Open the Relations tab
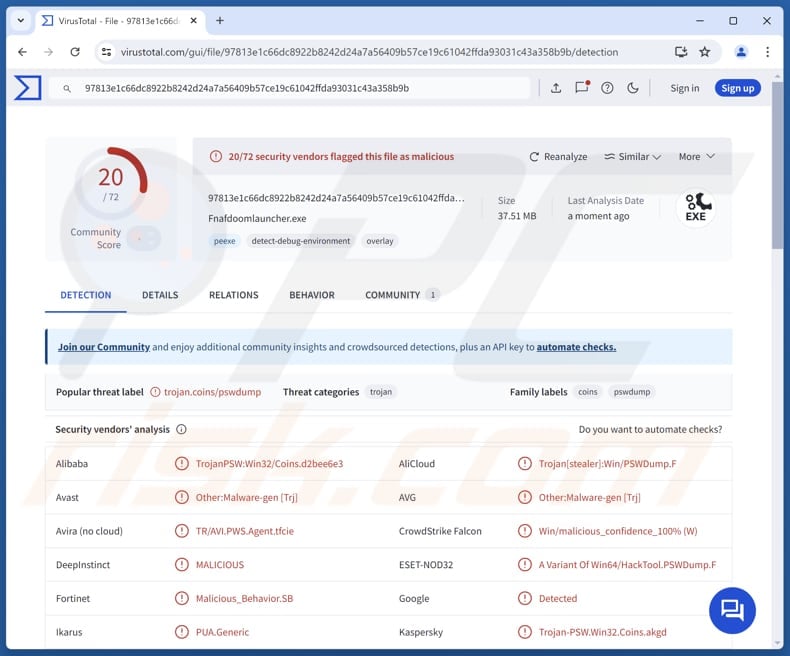 click(233, 295)
